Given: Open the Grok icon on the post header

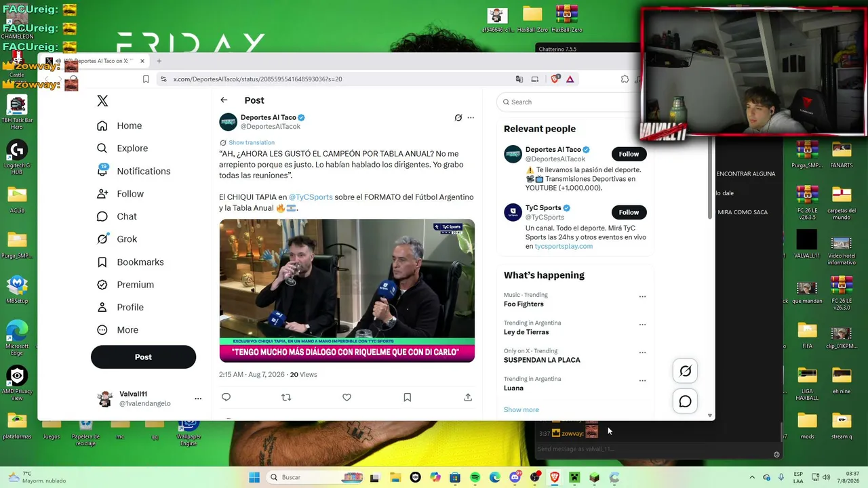Looking at the screenshot, I should click(458, 118).
